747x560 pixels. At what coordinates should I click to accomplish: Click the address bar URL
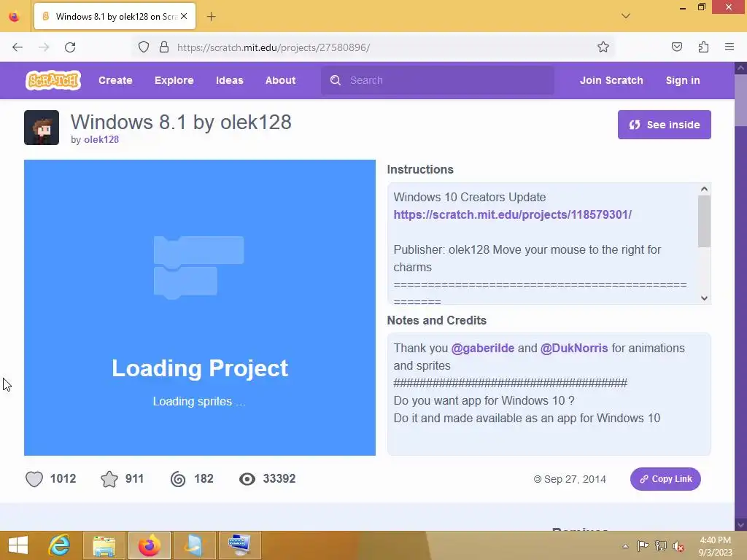click(x=274, y=47)
